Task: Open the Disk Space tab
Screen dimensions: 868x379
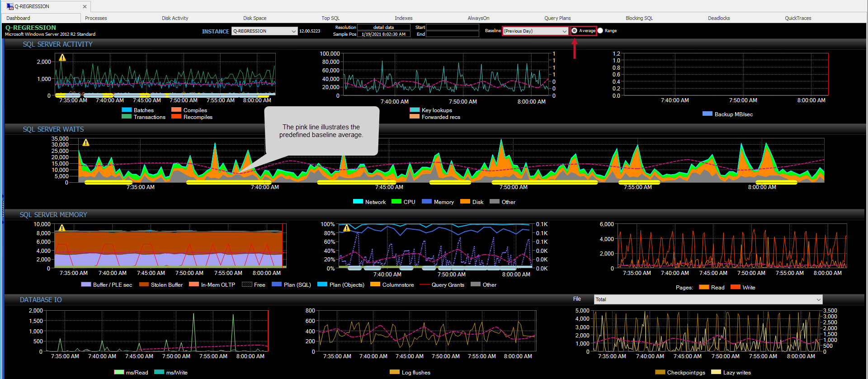Action: pyautogui.click(x=255, y=18)
